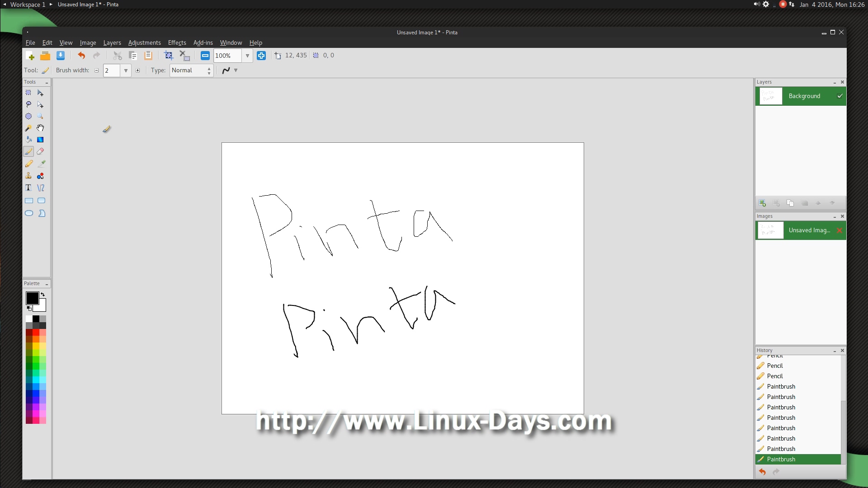Select the Paint Bucket tool

(x=28, y=140)
